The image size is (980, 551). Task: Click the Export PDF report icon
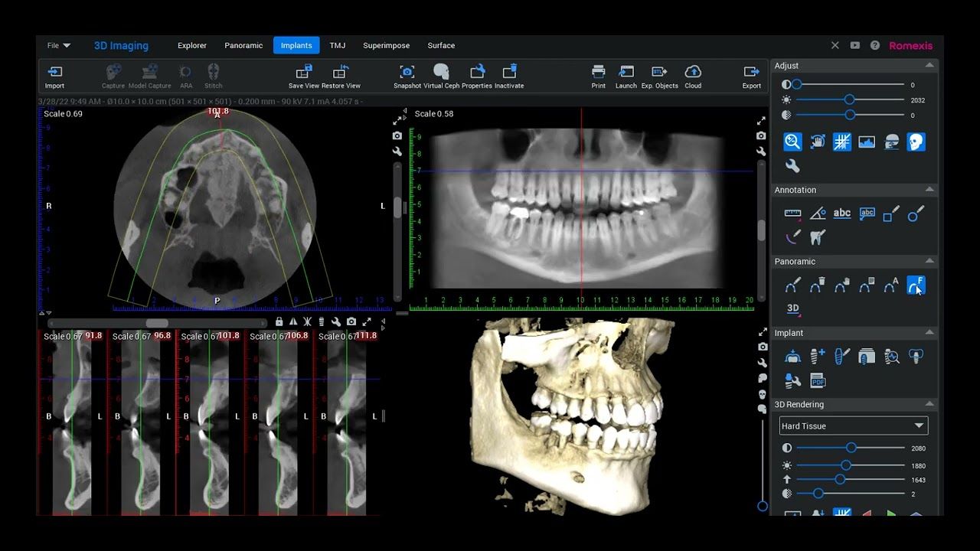818,380
